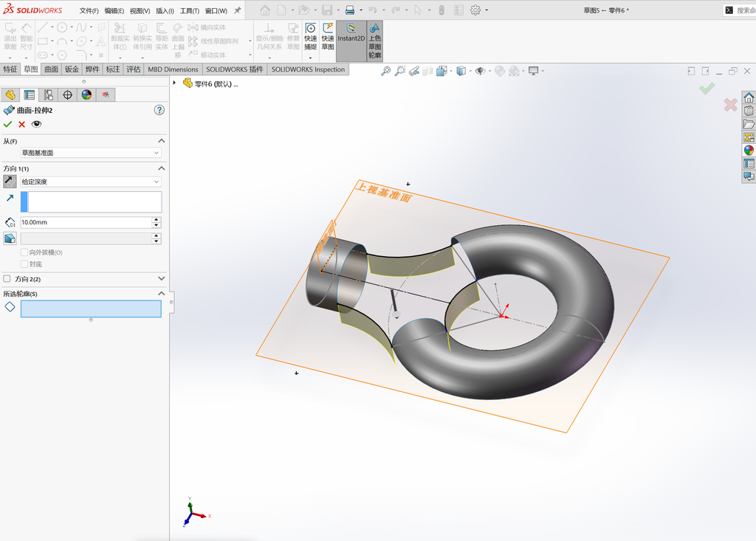
Task: Toggle the shaded sketch contours icon
Action: (x=374, y=29)
